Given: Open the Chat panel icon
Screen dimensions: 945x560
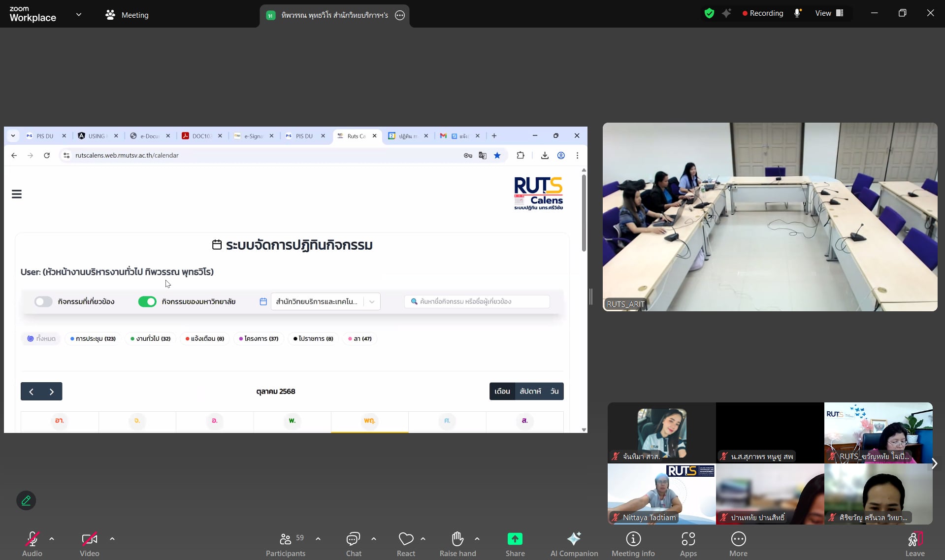Looking at the screenshot, I should [x=353, y=539].
